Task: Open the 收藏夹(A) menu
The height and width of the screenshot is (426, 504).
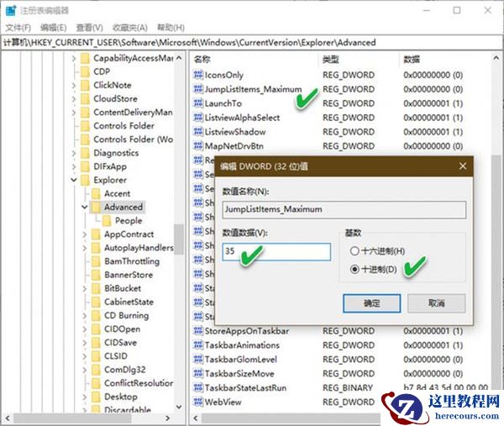Action: pyautogui.click(x=130, y=28)
